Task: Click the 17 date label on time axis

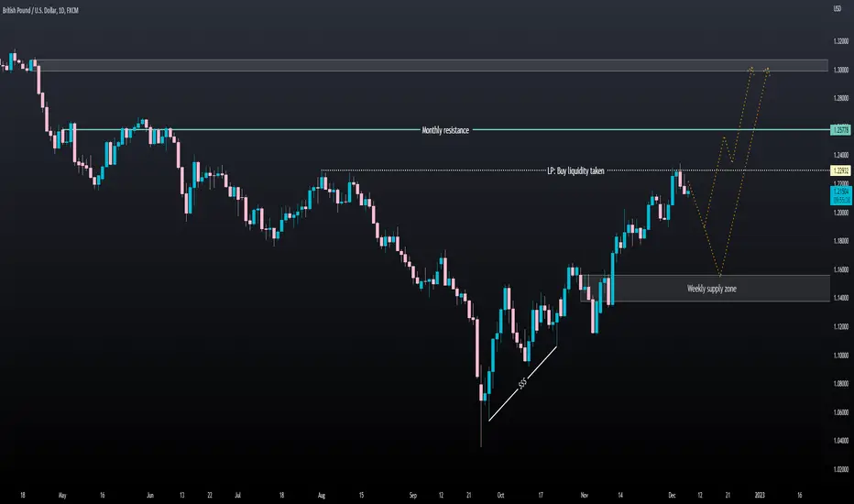Action: point(541,495)
